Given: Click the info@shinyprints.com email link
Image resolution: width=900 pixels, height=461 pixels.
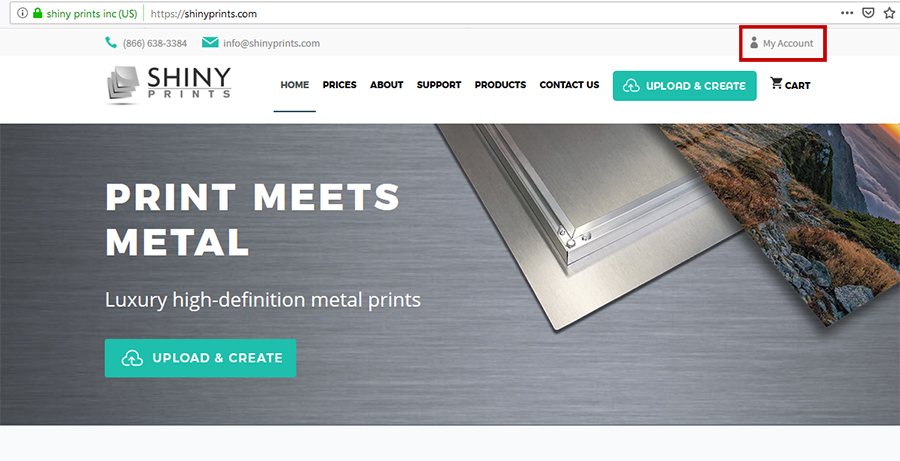Looking at the screenshot, I should 271,43.
